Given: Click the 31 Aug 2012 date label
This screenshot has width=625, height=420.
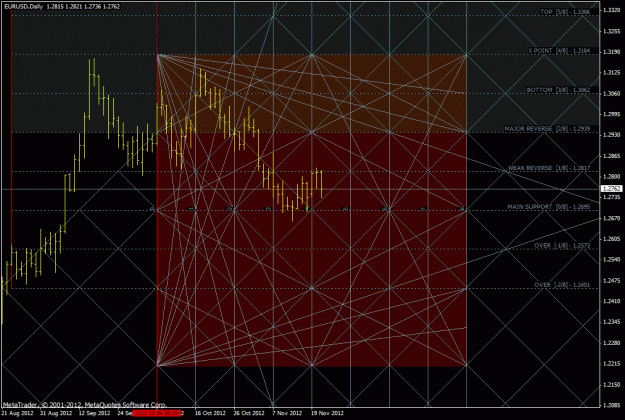Looking at the screenshot, I should (57, 413).
